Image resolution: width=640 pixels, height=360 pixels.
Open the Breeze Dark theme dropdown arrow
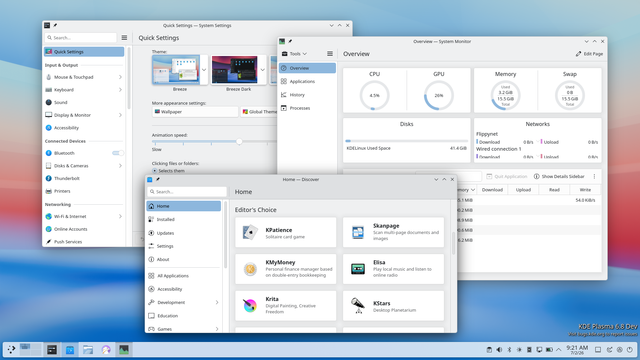coord(262,70)
